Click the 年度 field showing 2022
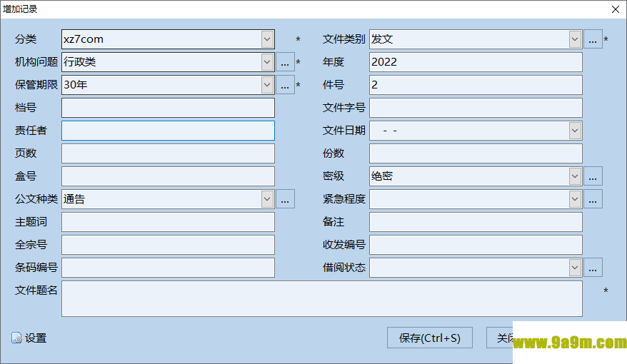This screenshot has width=627, height=364. tap(476, 62)
